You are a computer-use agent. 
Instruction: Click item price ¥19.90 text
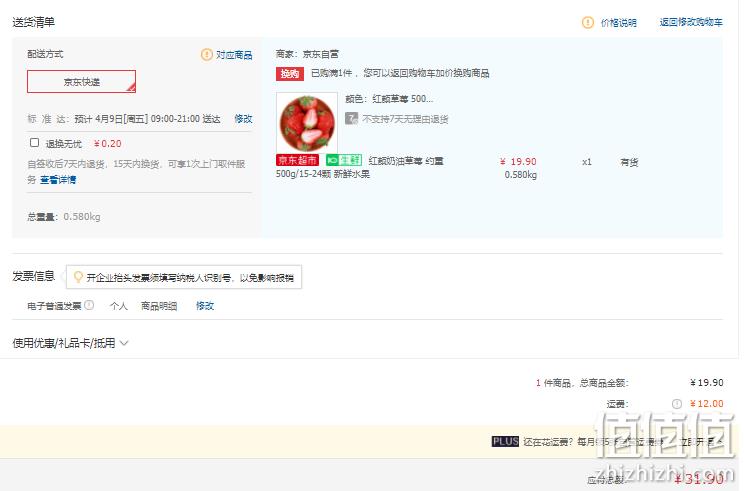click(x=518, y=162)
